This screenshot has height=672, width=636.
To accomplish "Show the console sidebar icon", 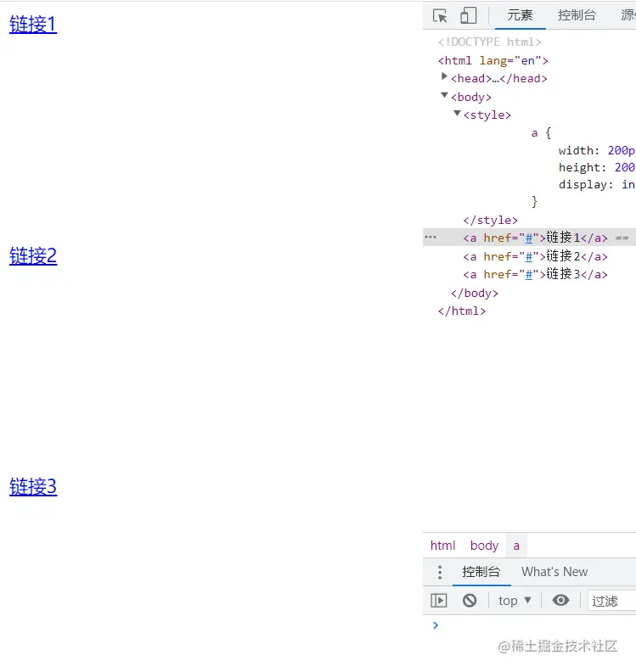I will click(438, 601).
